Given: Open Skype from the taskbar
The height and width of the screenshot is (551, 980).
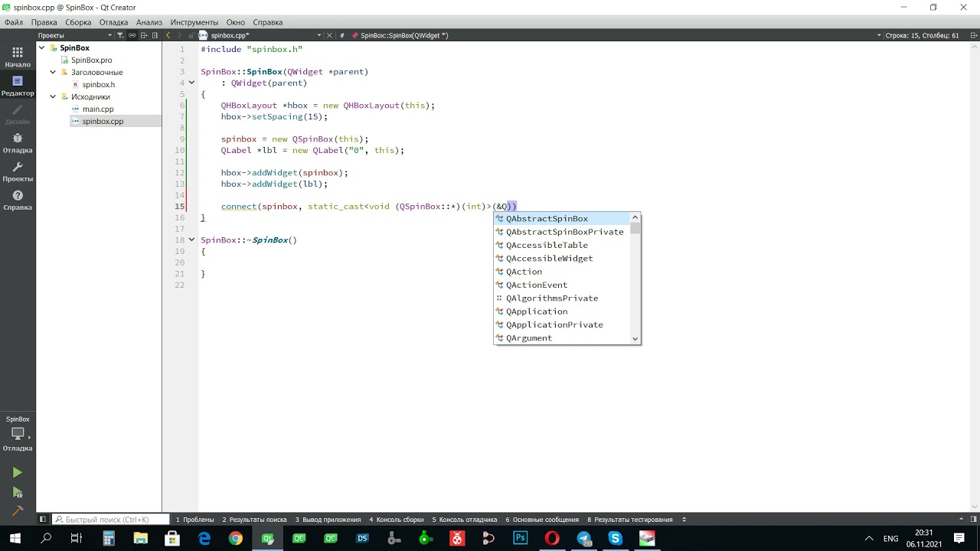Looking at the screenshot, I should [616, 539].
